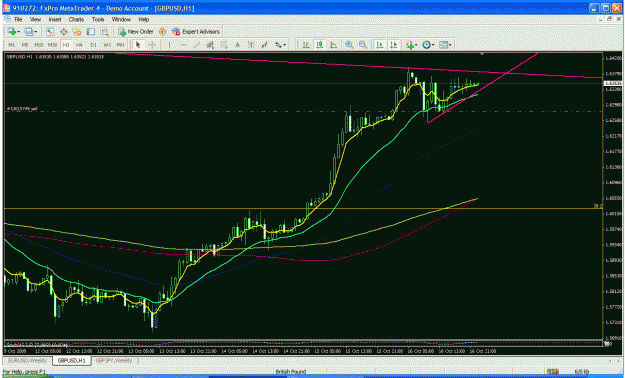Toggle the Market Watch window icon
Screen dimensions: 625x378
point(50,32)
